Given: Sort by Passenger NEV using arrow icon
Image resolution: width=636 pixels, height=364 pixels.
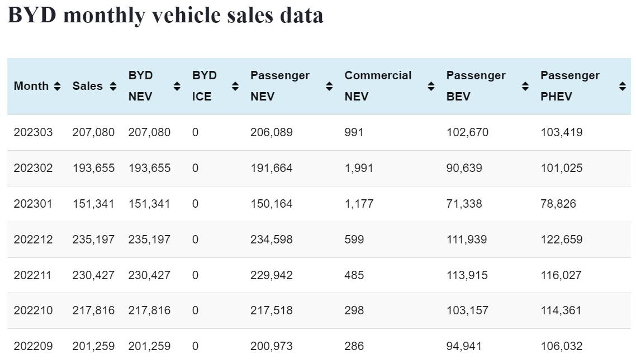Looking at the screenshot, I should click(329, 87).
